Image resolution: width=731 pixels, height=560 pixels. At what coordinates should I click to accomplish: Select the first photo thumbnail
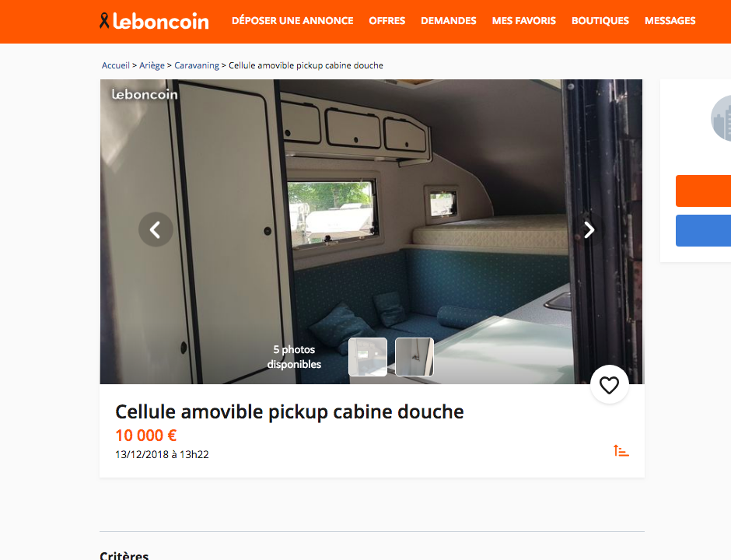[x=368, y=357]
